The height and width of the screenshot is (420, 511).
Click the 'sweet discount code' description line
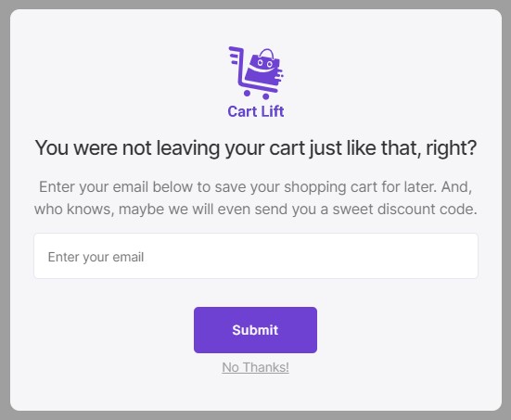pos(256,210)
